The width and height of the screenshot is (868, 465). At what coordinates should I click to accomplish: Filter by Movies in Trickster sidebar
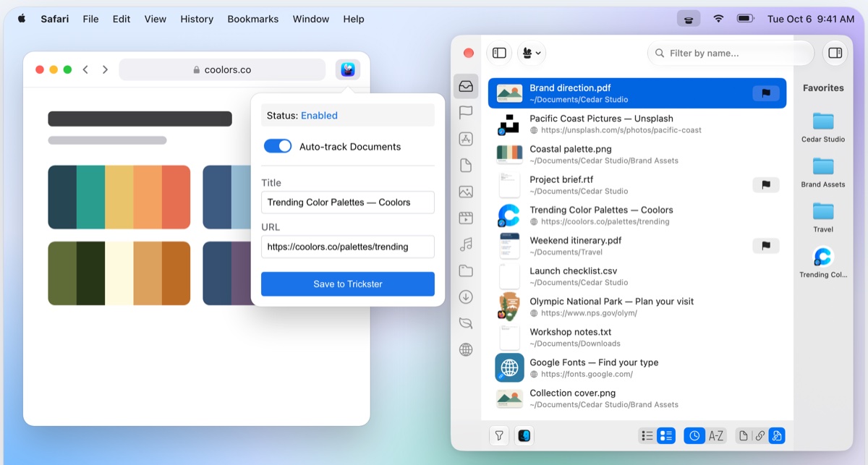point(466,218)
